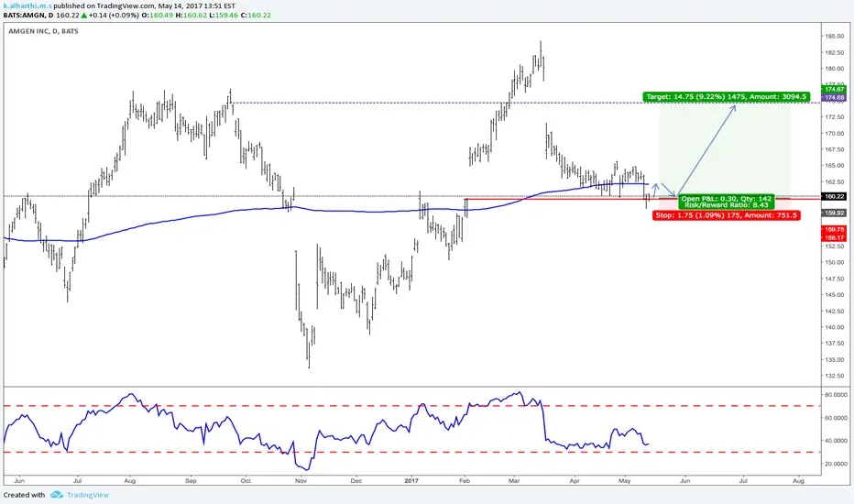The image size is (854, 504).
Task: Click the 185.00 price axis label
Action: click(x=835, y=36)
